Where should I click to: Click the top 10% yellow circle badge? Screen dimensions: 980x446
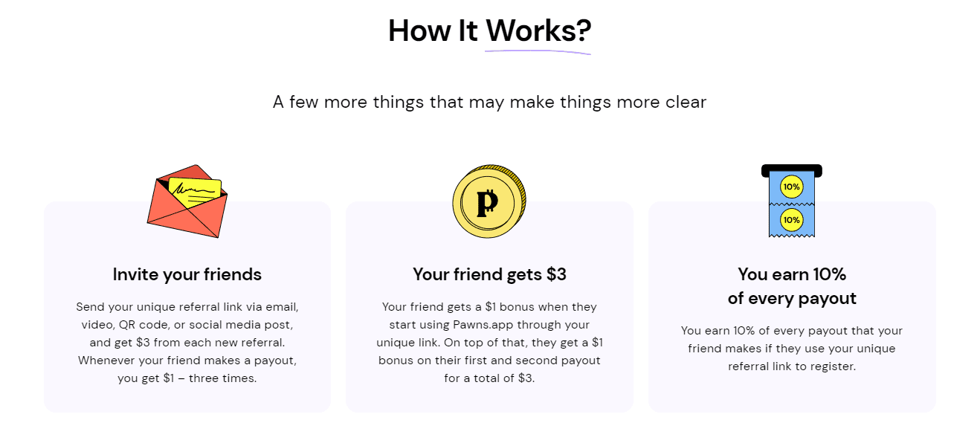791,187
